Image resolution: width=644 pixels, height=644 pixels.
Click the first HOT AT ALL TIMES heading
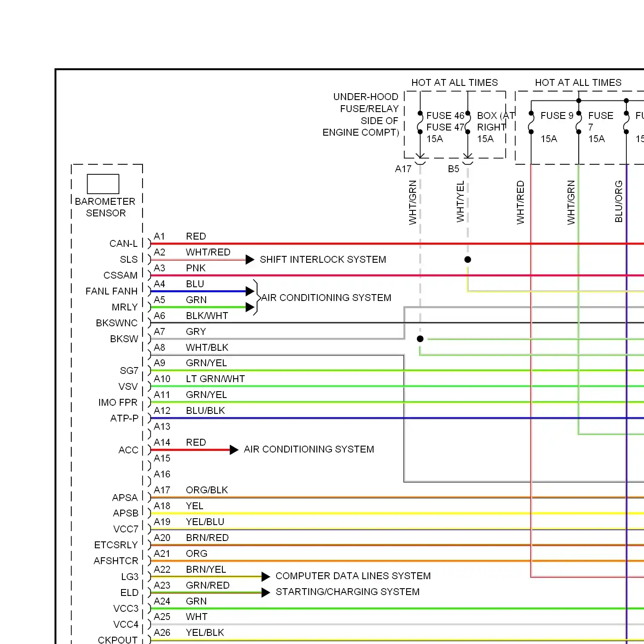[455, 82]
